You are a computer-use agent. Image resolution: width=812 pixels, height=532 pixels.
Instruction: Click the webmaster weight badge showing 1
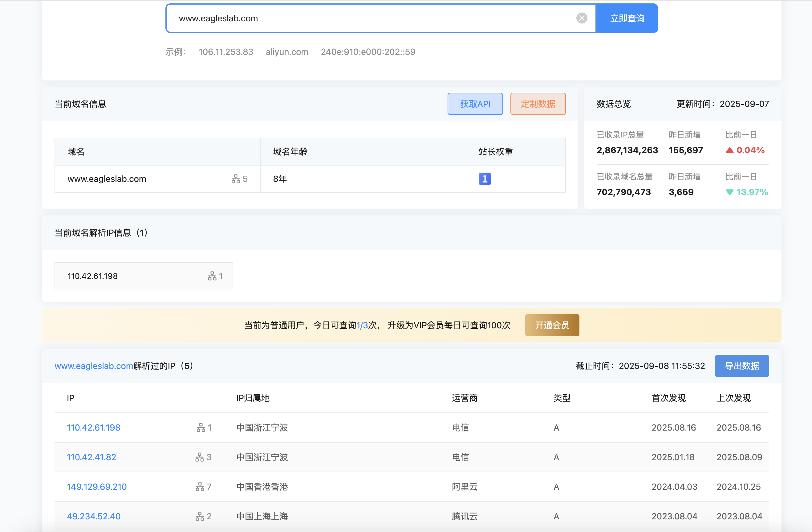tap(484, 178)
